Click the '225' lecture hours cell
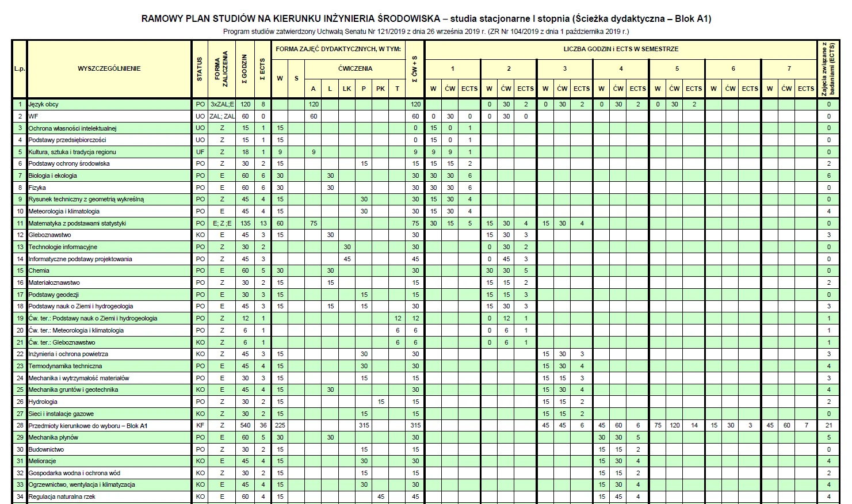The image size is (852, 504). (x=280, y=426)
